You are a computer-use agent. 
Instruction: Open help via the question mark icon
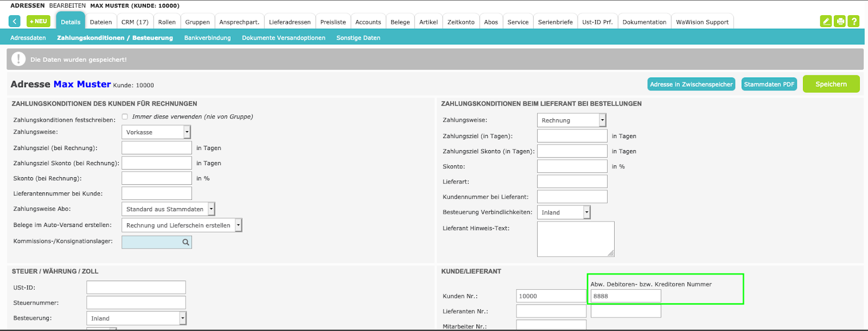pyautogui.click(x=854, y=22)
